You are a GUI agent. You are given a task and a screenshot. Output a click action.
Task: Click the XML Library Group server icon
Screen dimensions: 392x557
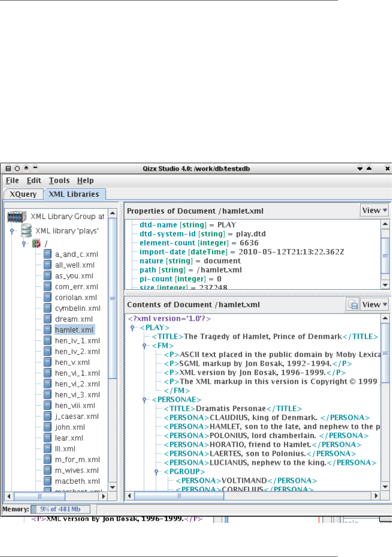click(x=16, y=217)
